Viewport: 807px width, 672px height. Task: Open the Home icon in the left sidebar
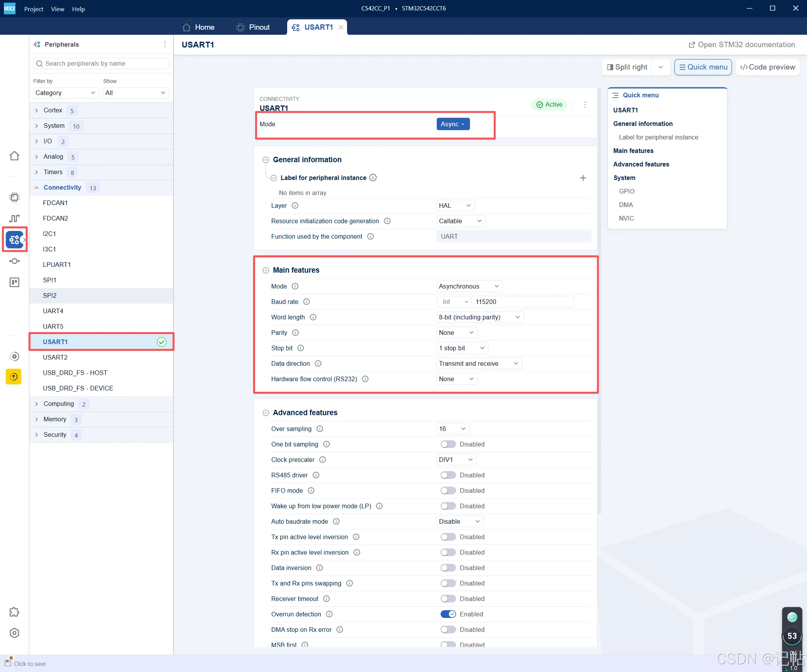[x=14, y=156]
